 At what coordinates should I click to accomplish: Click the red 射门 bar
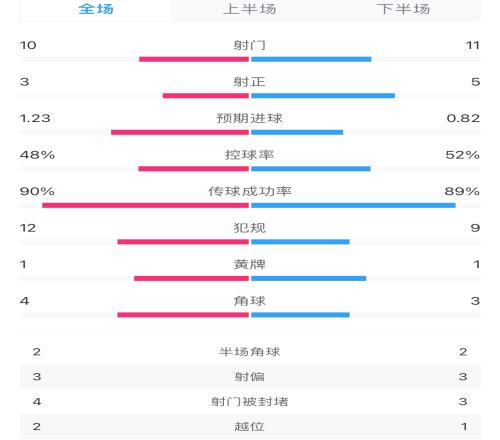194,59
